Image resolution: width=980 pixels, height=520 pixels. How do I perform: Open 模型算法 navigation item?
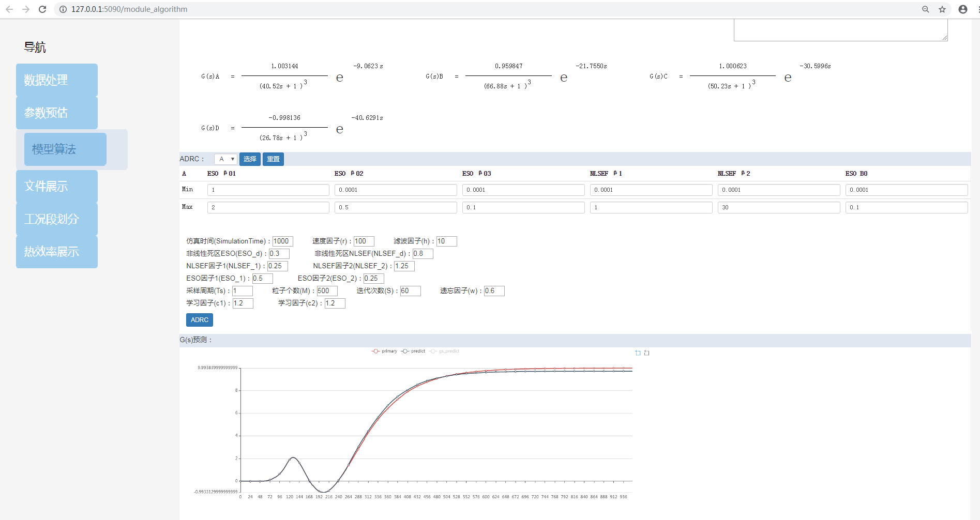click(x=65, y=149)
